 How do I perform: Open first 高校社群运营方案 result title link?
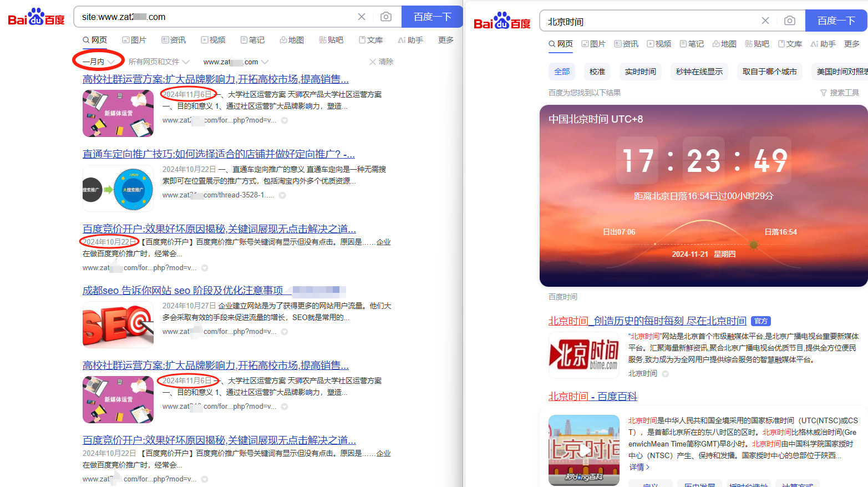click(x=216, y=79)
